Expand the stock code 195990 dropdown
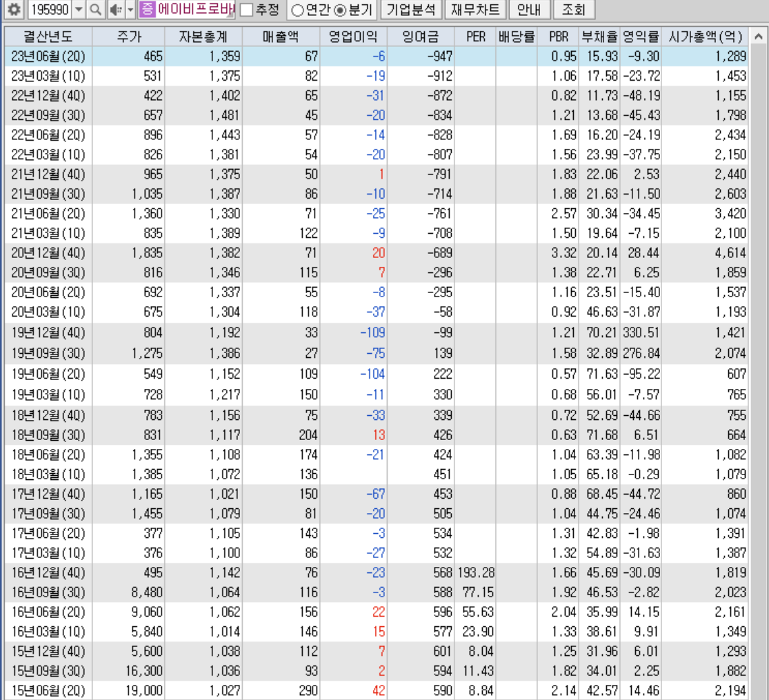The height and width of the screenshot is (700, 769). pyautogui.click(x=79, y=10)
